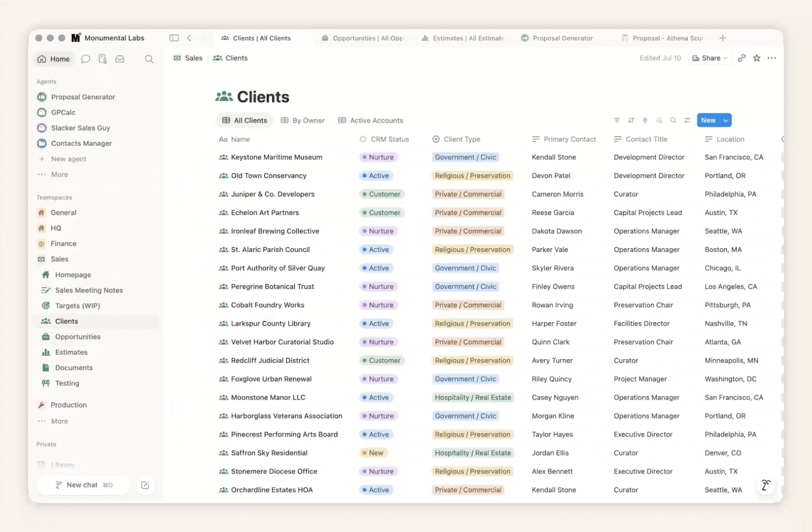Click the New status tag for Saffron Sky Residential
Viewport: 812px width, 532px height.
(373, 453)
